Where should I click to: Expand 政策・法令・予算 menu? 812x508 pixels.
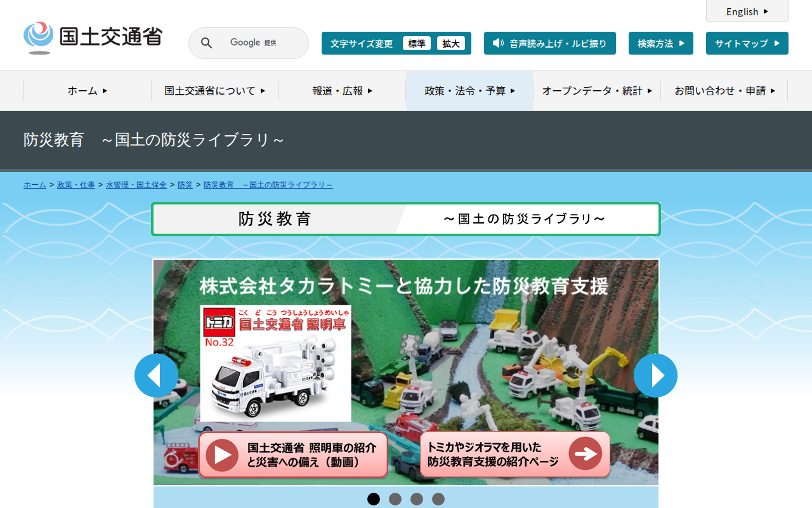[469, 91]
